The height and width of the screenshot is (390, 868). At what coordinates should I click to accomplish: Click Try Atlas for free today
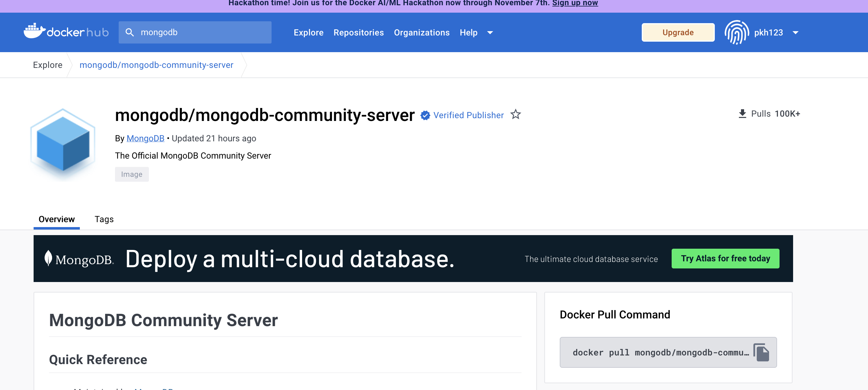coord(725,259)
